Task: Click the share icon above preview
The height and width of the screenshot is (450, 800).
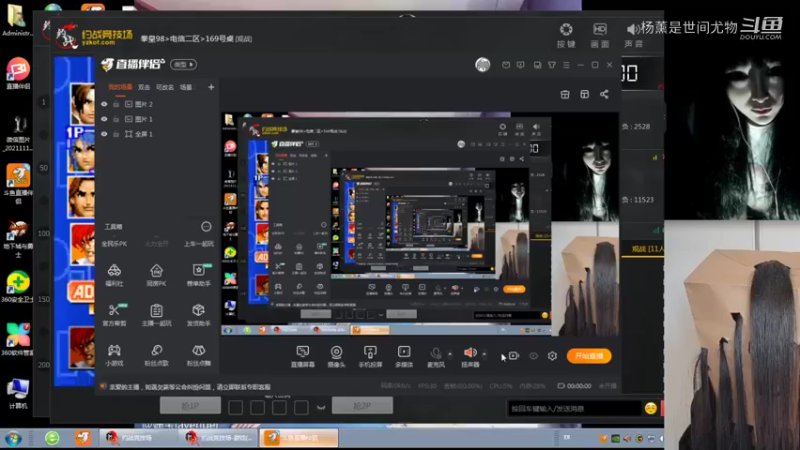Action: pyautogui.click(x=604, y=94)
